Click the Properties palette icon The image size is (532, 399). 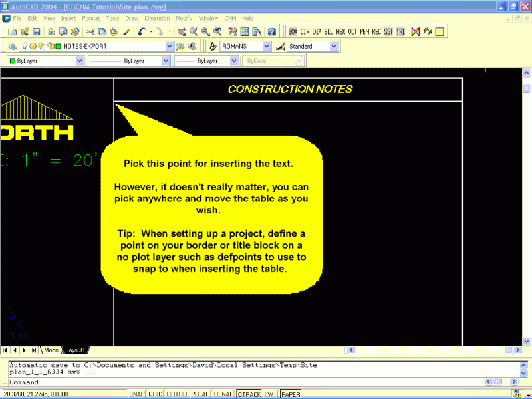point(232,31)
